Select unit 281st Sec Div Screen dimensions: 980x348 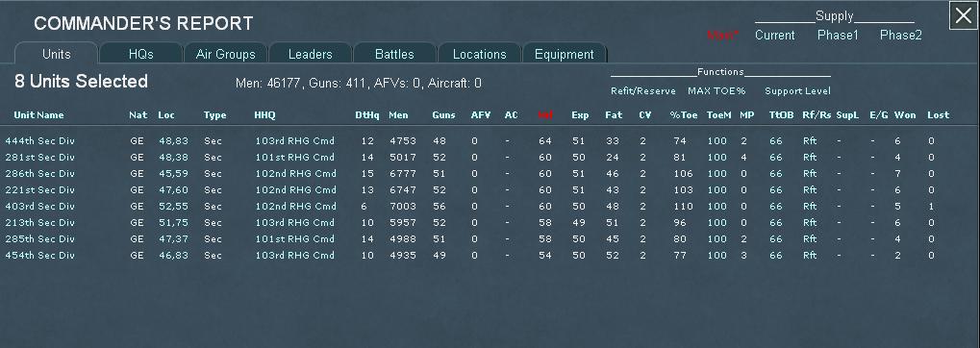(40, 158)
